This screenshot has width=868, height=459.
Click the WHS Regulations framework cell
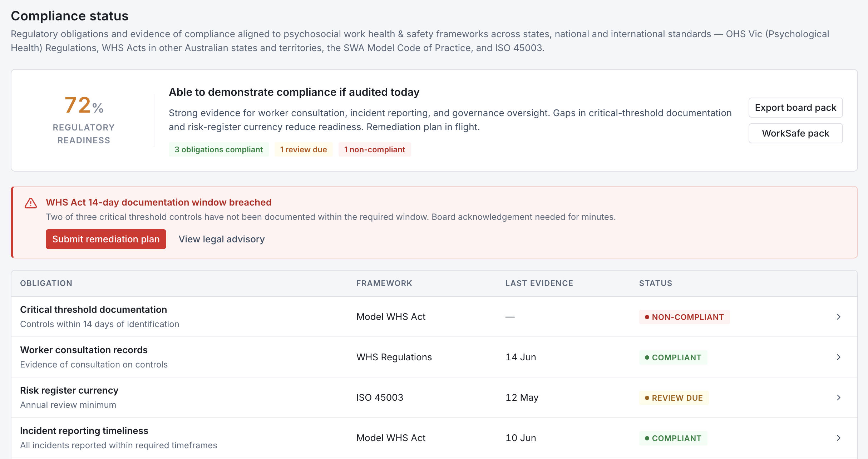click(394, 357)
